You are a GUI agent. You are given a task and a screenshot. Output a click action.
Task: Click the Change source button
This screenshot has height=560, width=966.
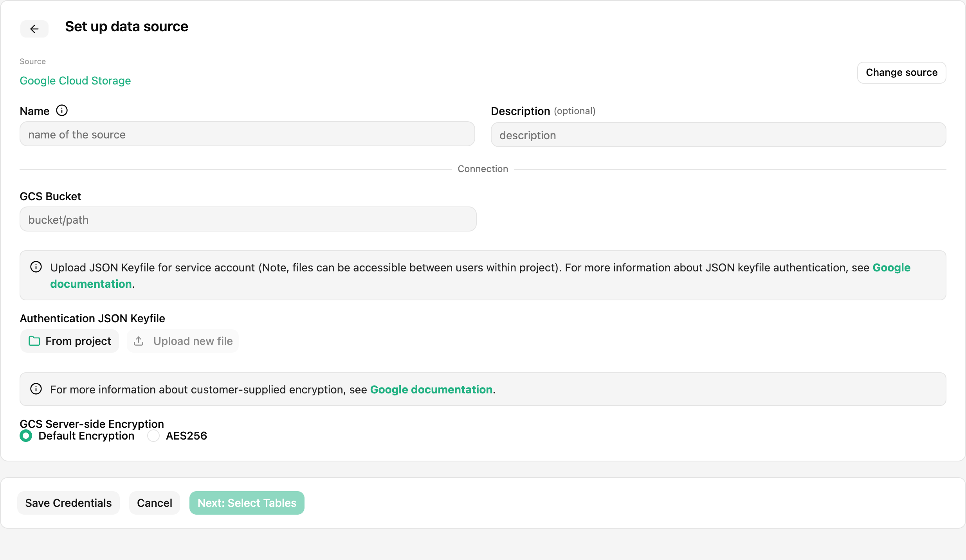point(902,73)
